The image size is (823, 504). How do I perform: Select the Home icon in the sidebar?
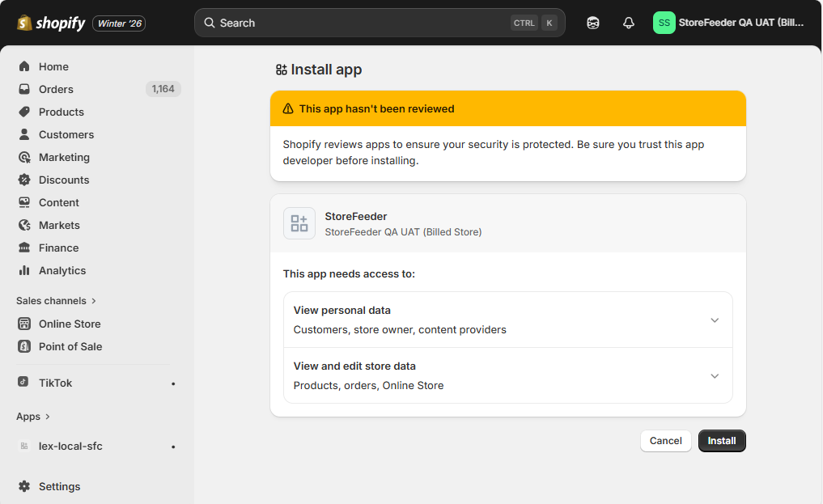(x=24, y=66)
